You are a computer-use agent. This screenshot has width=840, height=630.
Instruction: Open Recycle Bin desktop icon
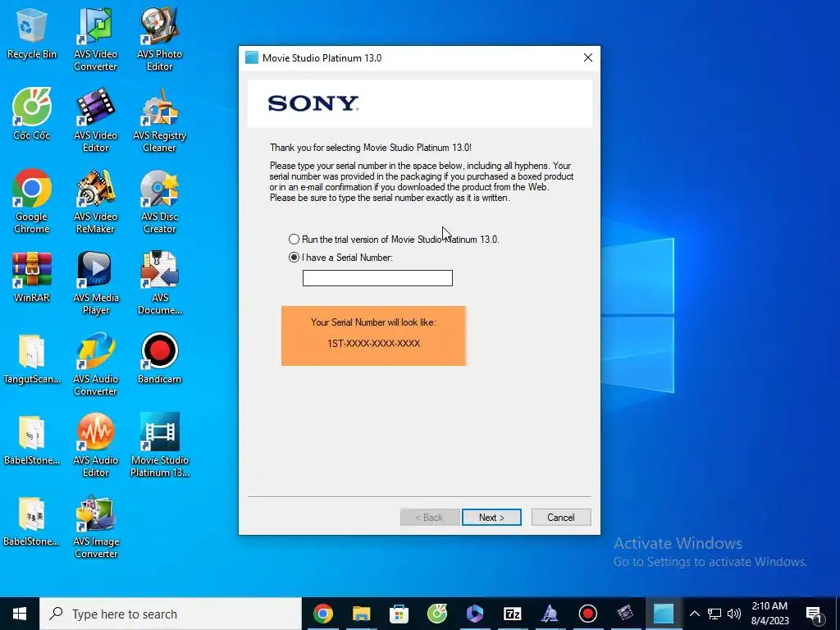(x=32, y=33)
